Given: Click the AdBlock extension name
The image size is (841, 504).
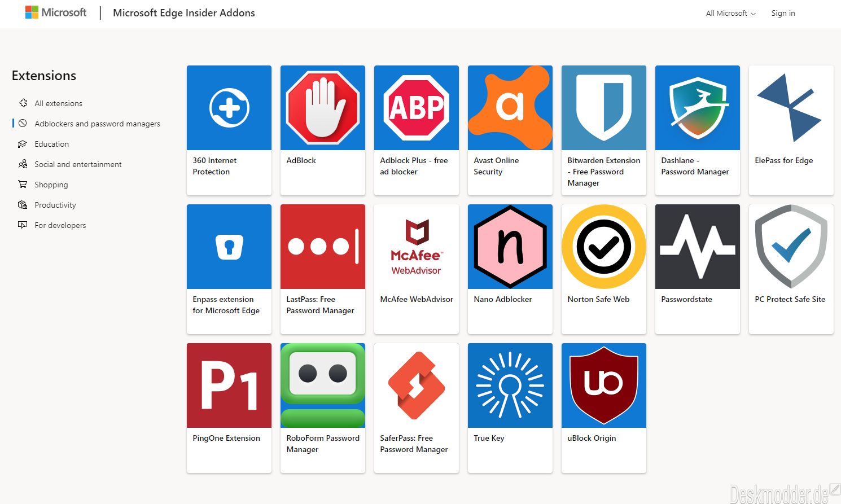Looking at the screenshot, I should 301,160.
